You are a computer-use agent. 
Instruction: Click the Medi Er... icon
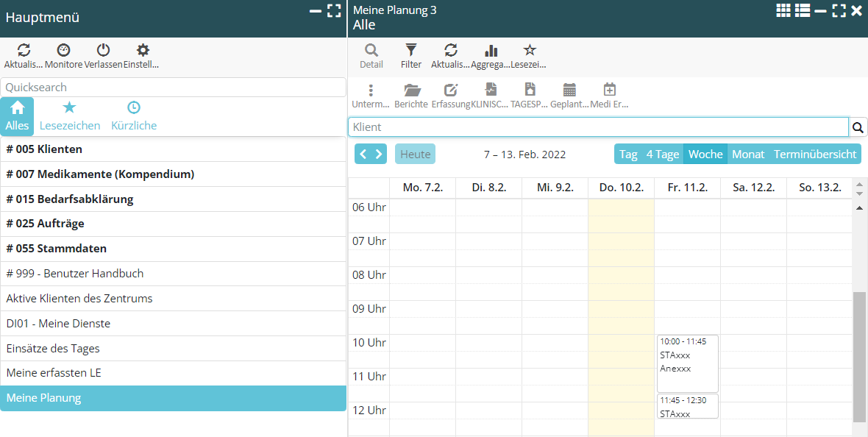(609, 90)
